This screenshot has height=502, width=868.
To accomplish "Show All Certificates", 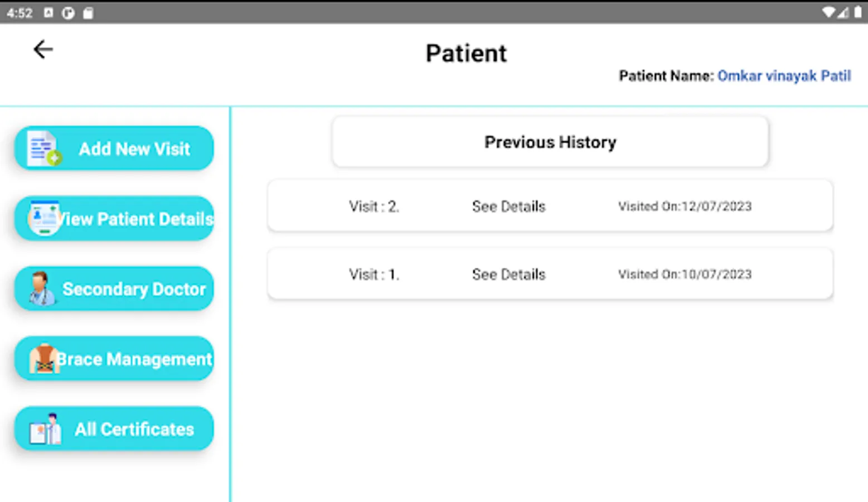I will click(134, 429).
